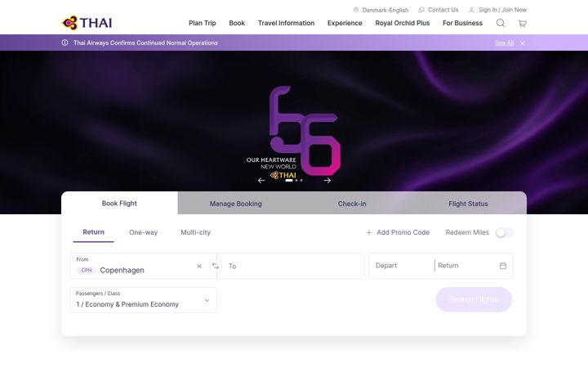This screenshot has height=368, width=588.
Task: Click the Depart date field
Action: (x=401, y=266)
